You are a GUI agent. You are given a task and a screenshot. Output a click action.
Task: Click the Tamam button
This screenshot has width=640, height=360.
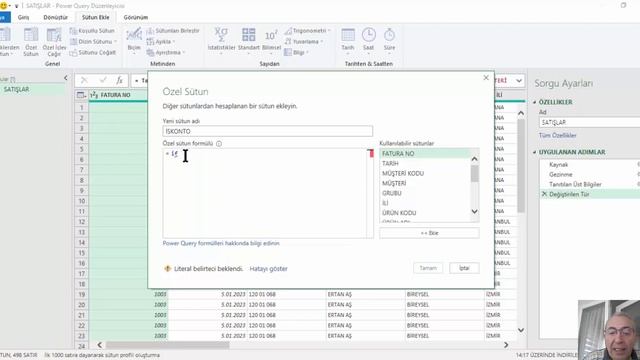[x=428, y=268]
